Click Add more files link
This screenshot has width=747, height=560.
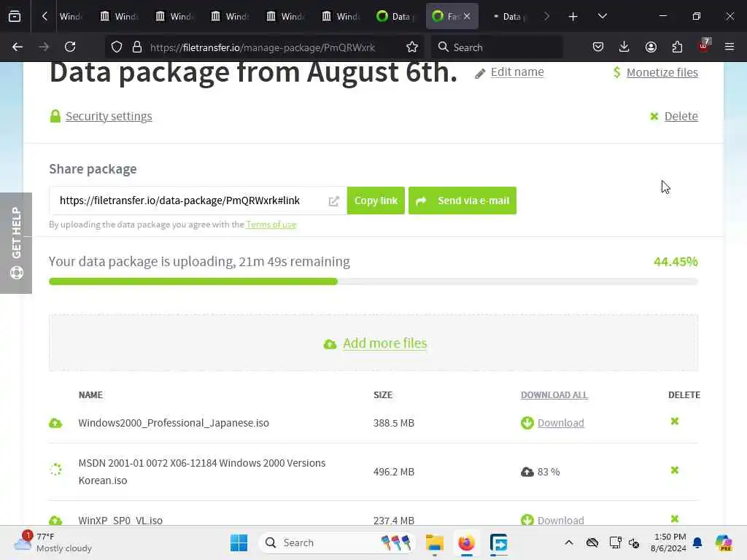coord(384,343)
